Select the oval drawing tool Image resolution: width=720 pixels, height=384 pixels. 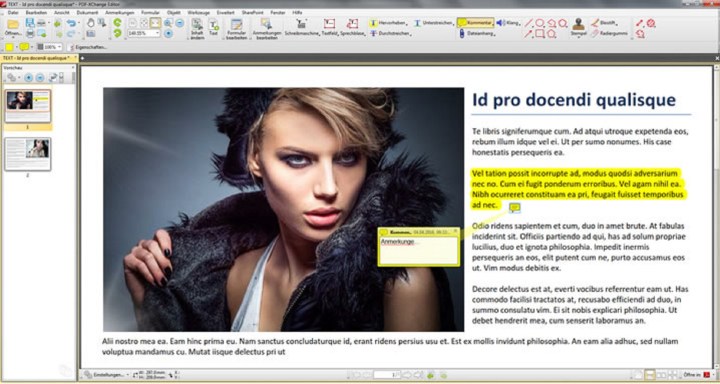click(x=540, y=23)
